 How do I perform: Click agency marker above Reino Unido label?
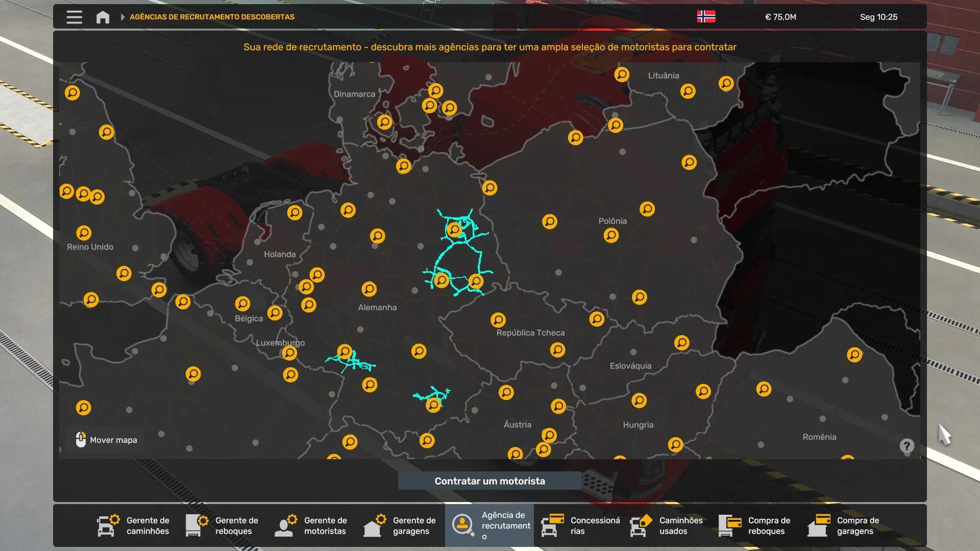tap(84, 233)
